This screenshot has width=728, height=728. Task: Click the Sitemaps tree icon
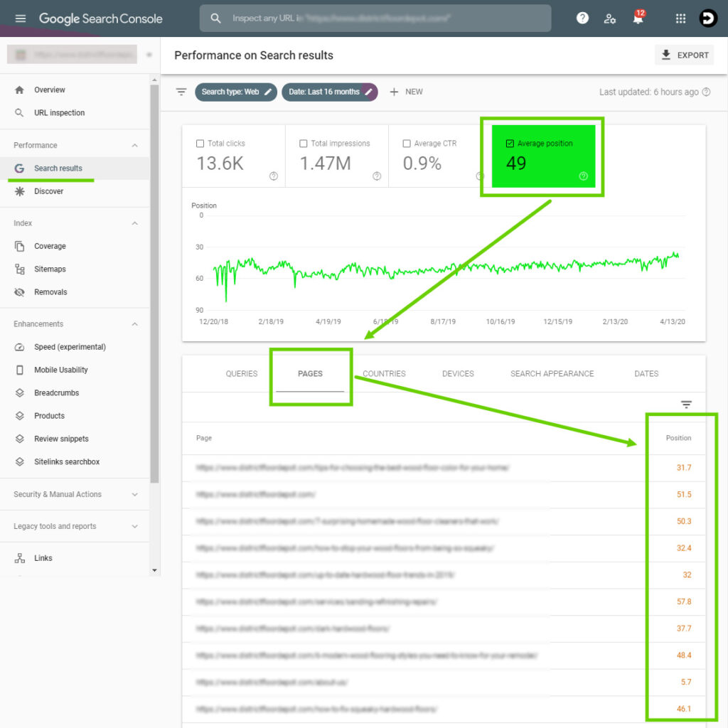pos(19,269)
